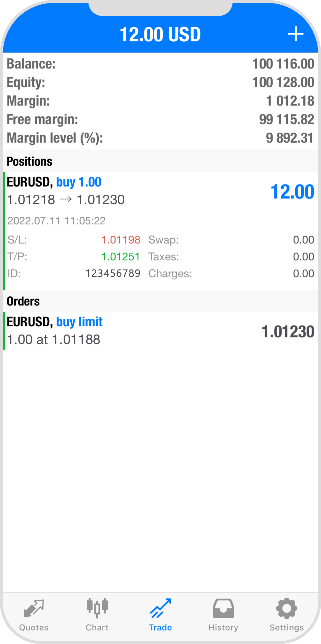Tap the Trade trend-line icon
This screenshot has width=321, height=644.
pos(160,608)
